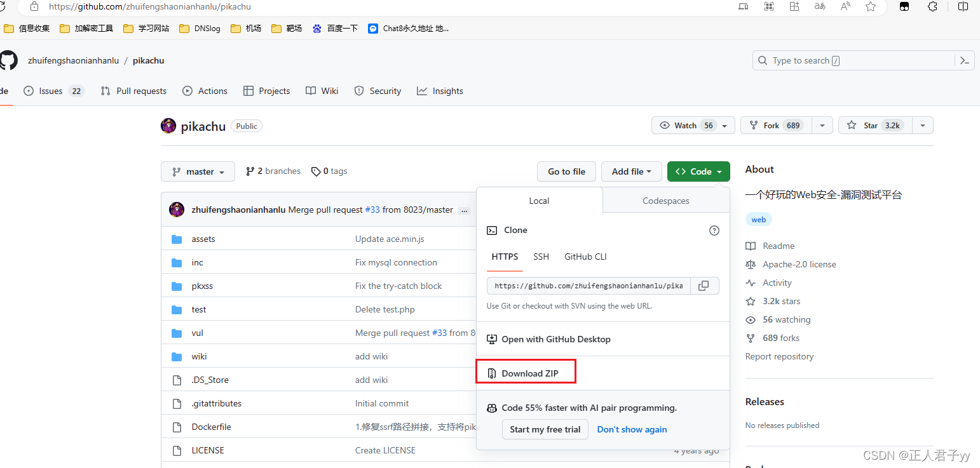Open the .gitattributes file
Viewport: 980px width, 468px height.
coord(216,403)
